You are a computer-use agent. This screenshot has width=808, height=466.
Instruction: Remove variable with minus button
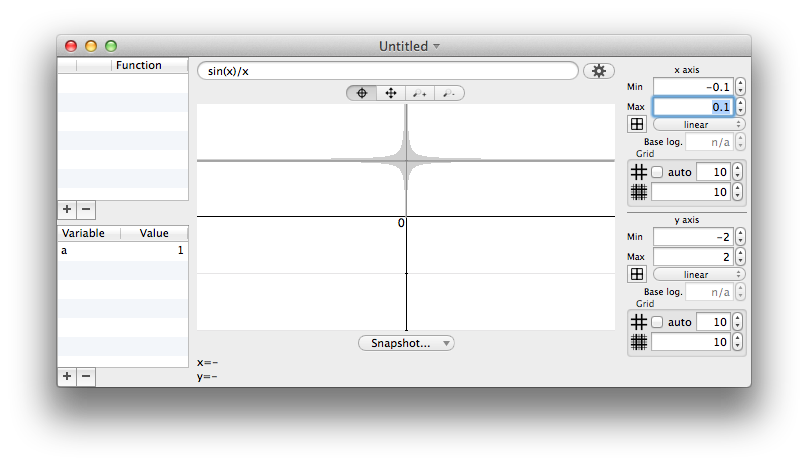click(x=86, y=376)
